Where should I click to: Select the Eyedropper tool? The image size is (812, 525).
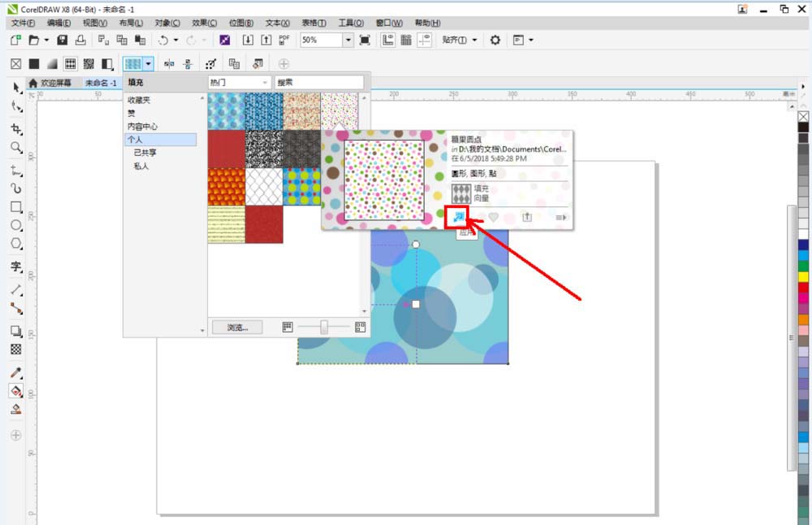(15, 373)
